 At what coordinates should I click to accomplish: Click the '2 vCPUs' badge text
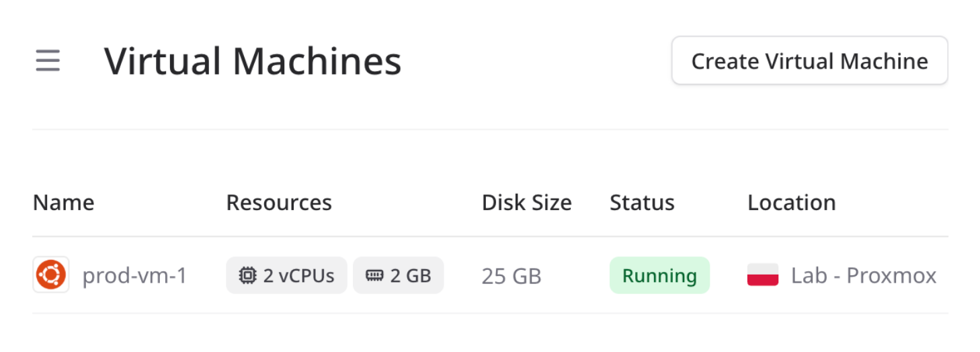(x=298, y=275)
